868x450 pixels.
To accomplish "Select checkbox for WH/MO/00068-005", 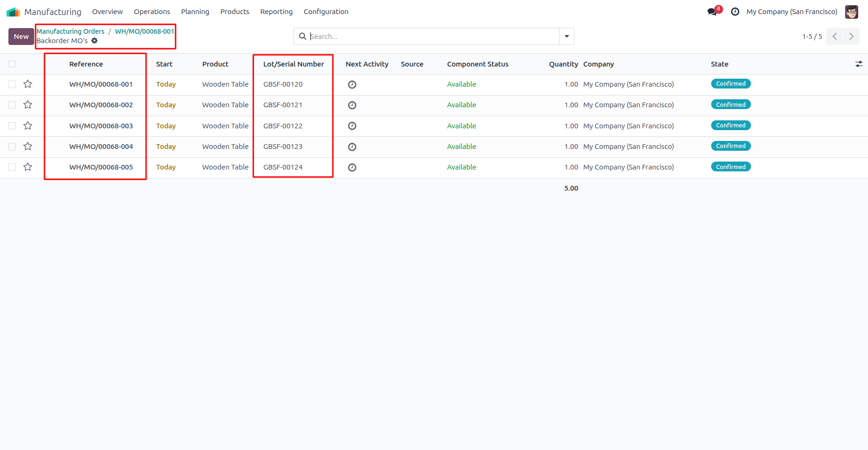I will click(x=12, y=167).
